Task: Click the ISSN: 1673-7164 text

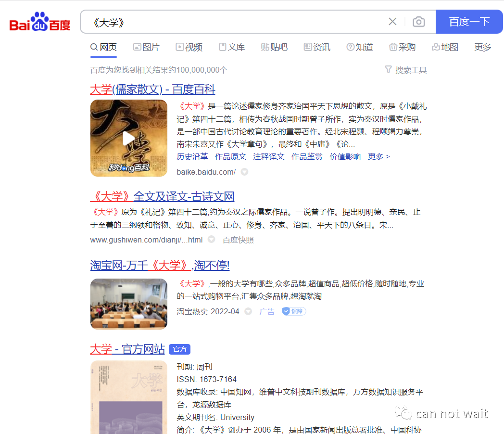Action: click(x=207, y=379)
